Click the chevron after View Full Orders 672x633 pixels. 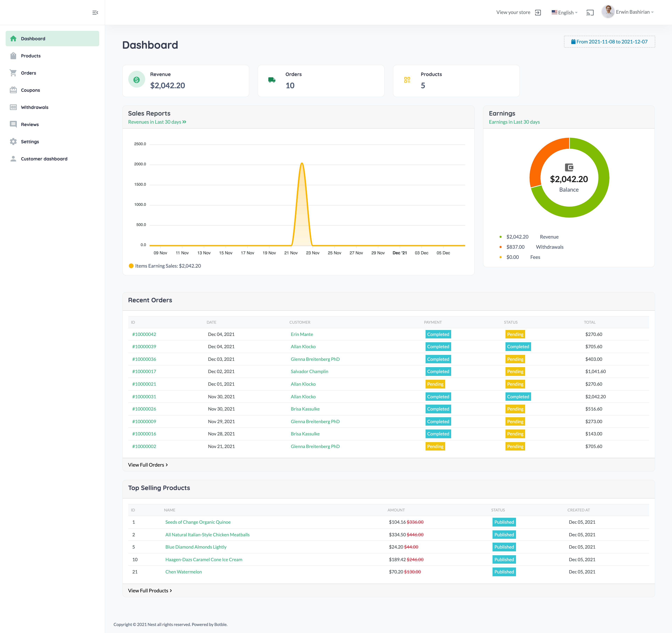click(167, 465)
